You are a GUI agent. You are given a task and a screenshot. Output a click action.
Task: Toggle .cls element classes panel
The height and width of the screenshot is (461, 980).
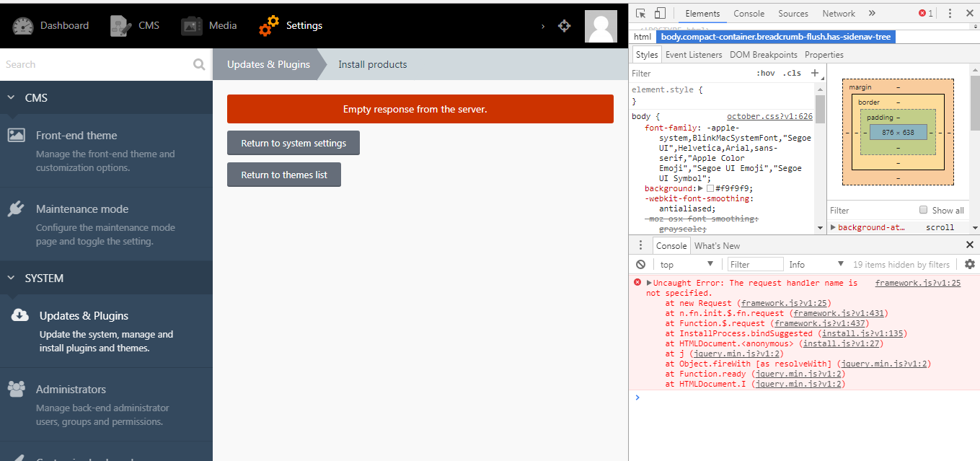[x=793, y=73]
